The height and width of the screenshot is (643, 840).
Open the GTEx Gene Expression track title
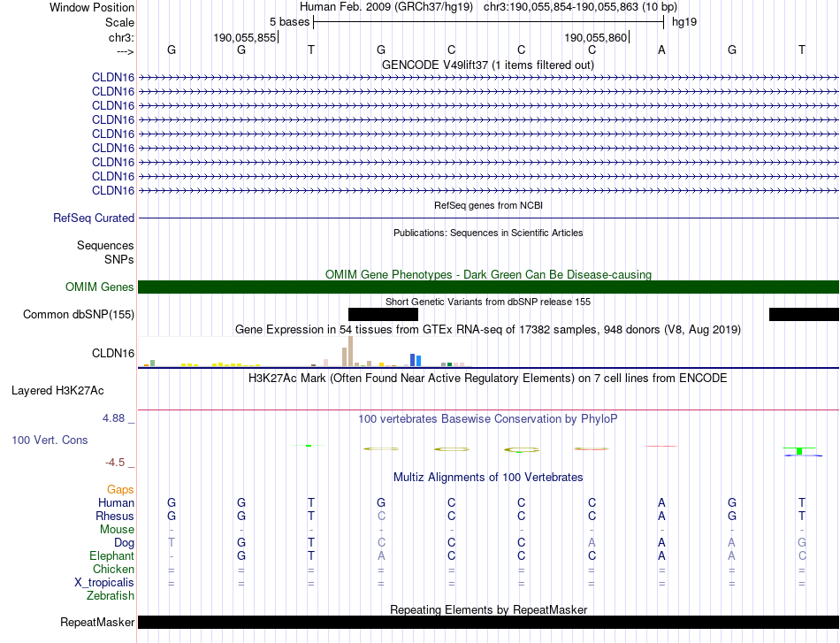(488, 330)
